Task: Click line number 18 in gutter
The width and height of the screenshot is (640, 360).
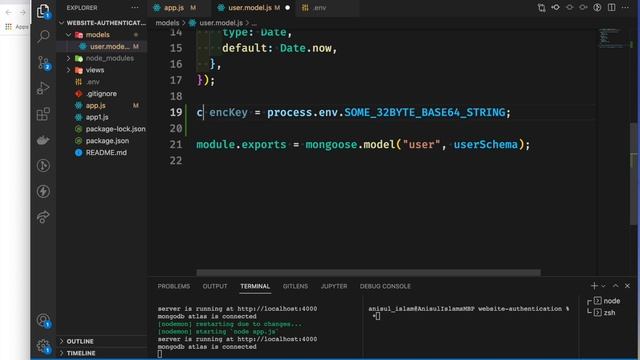Action: (x=176, y=96)
